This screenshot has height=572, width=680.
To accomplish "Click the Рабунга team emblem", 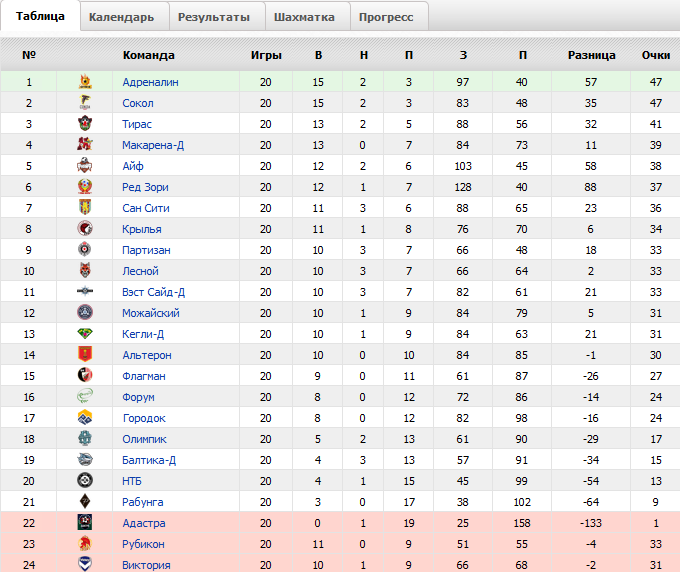I will click(85, 502).
